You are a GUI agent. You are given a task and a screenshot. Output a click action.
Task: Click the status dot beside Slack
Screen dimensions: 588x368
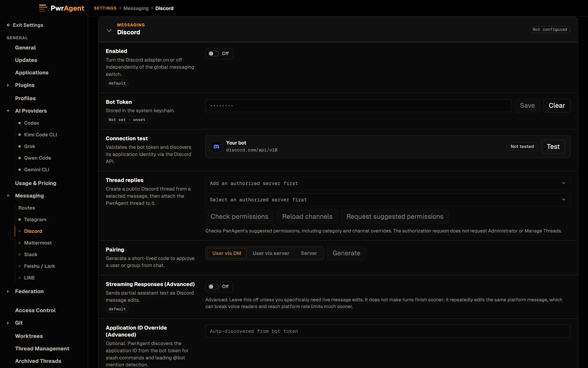click(x=20, y=255)
